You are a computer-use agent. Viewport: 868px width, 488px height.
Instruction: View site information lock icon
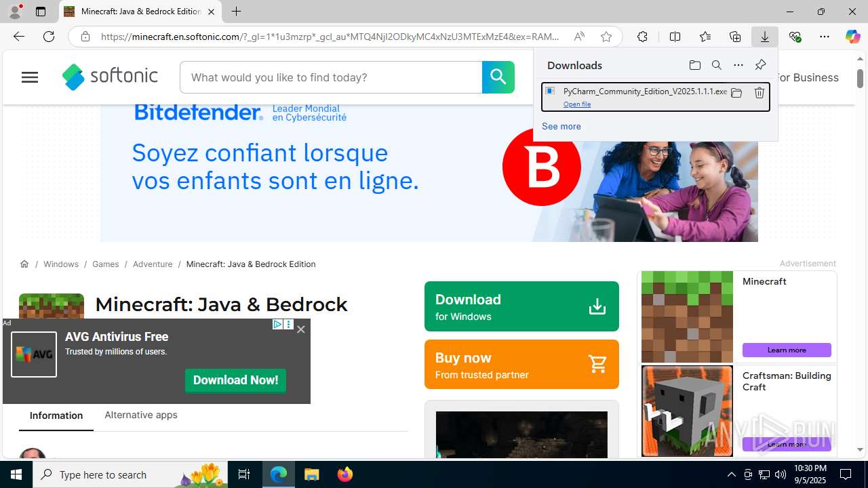85,37
